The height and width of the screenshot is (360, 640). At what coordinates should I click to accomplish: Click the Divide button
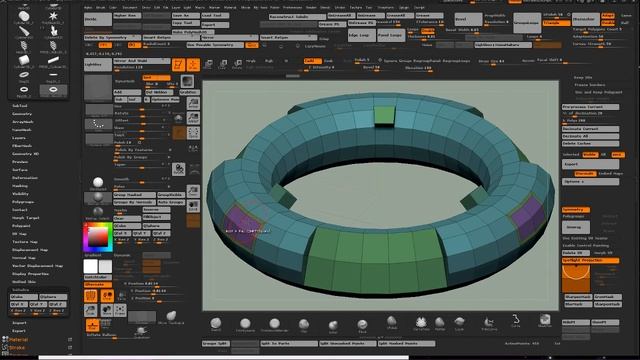[x=98, y=19]
